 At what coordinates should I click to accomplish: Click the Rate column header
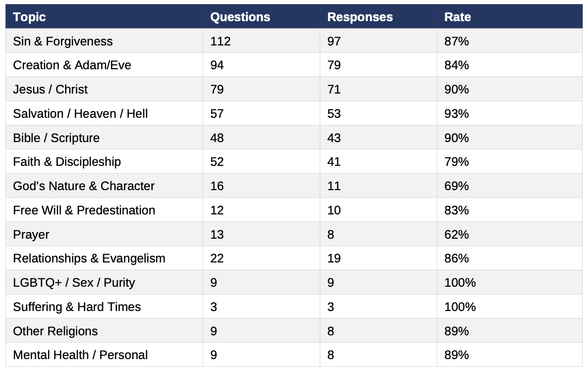(509, 17)
